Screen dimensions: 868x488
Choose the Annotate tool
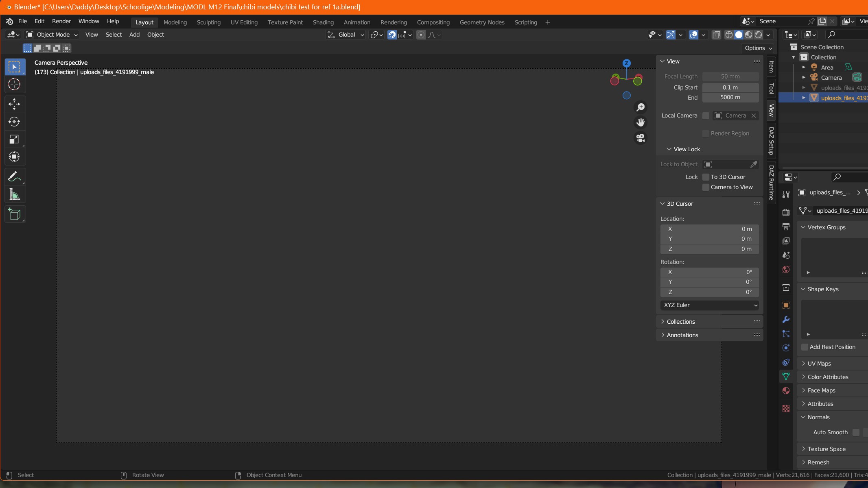[x=14, y=177]
